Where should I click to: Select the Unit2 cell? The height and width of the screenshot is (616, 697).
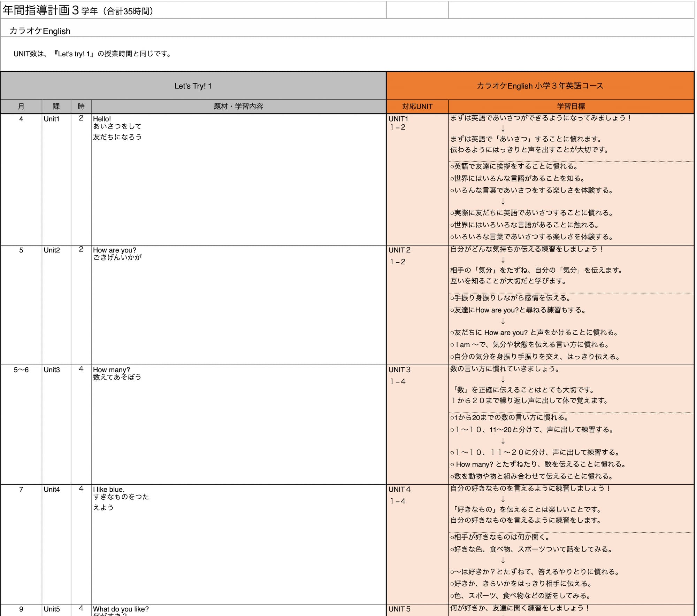click(56, 305)
